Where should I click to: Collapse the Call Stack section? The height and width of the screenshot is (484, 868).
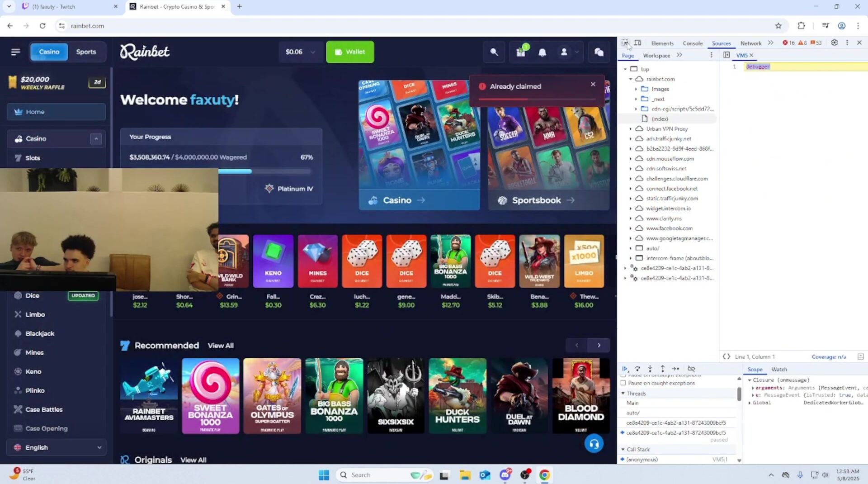coord(623,450)
